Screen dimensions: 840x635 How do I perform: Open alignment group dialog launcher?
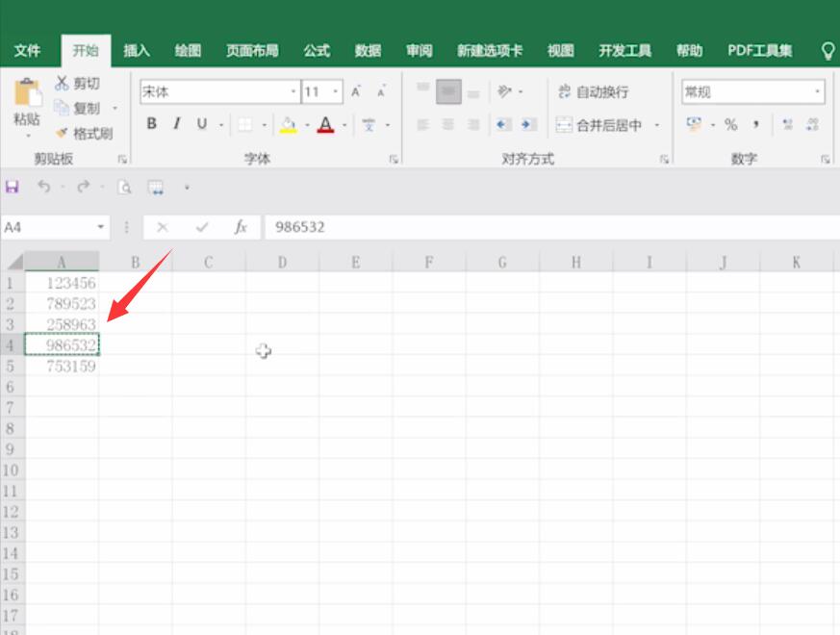coord(664,159)
